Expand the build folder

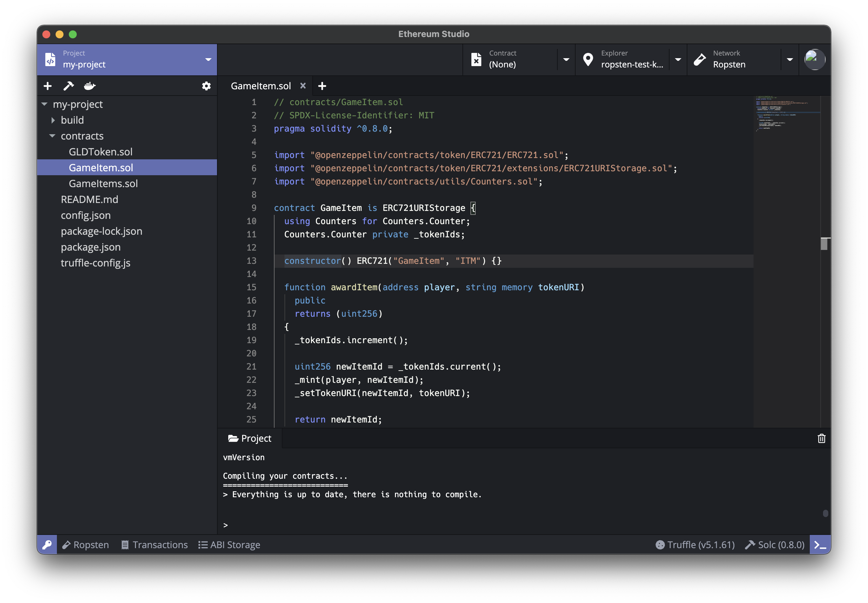[53, 120]
